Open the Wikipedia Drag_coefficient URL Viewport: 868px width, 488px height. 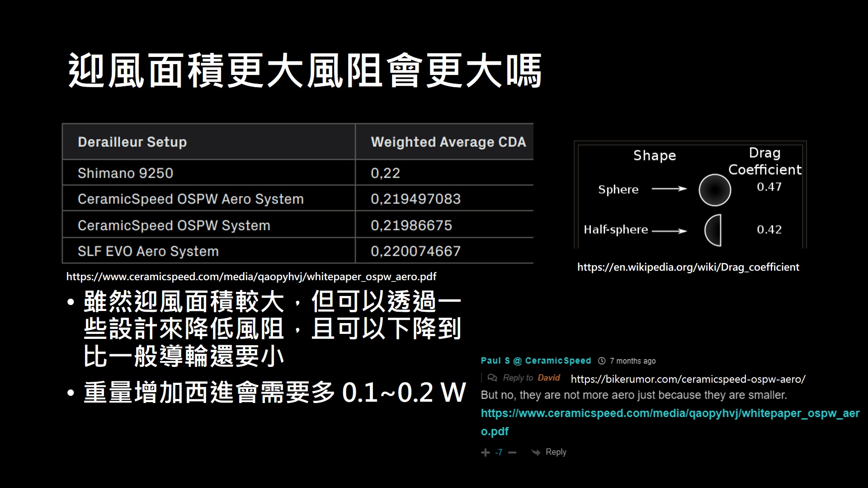688,267
